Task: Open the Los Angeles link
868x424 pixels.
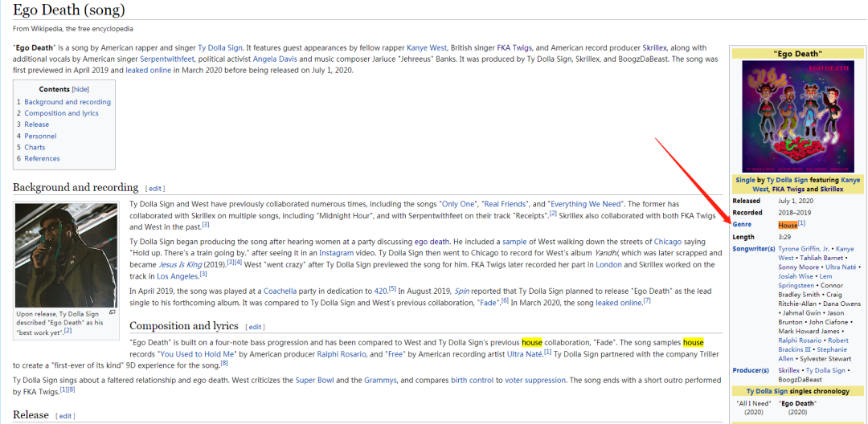Action: [x=177, y=276]
